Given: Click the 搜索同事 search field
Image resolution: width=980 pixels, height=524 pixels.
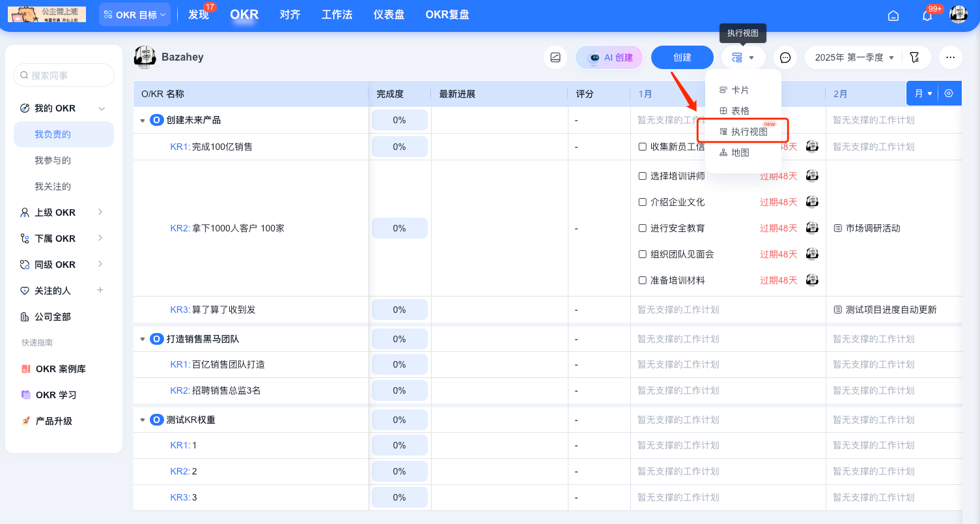Looking at the screenshot, I should [64, 75].
